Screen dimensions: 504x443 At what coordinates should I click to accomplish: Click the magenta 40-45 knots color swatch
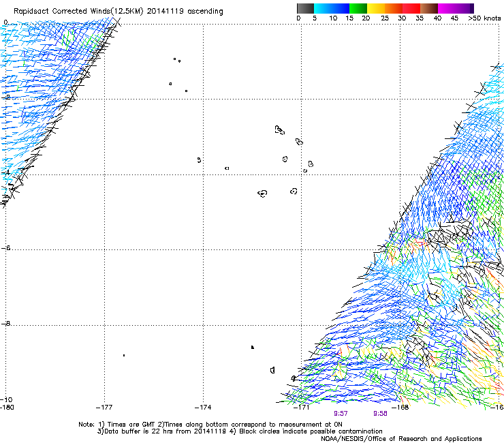click(447, 8)
